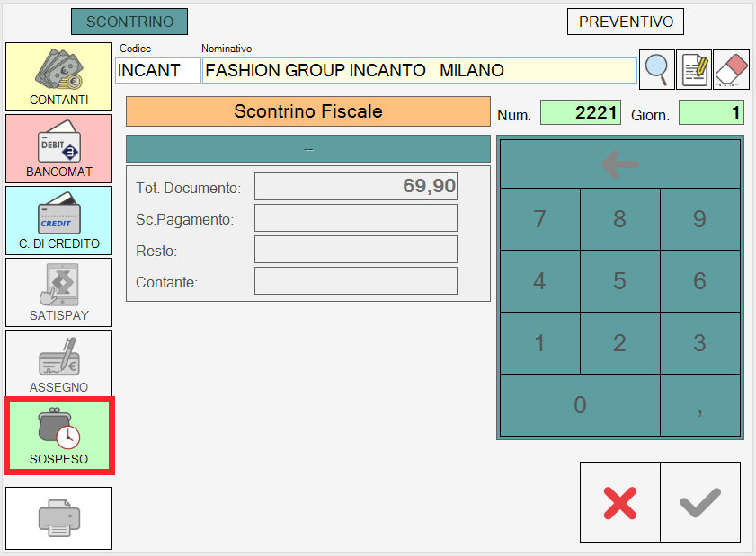Choose BANCOMAT debit card payment

pos(58,148)
